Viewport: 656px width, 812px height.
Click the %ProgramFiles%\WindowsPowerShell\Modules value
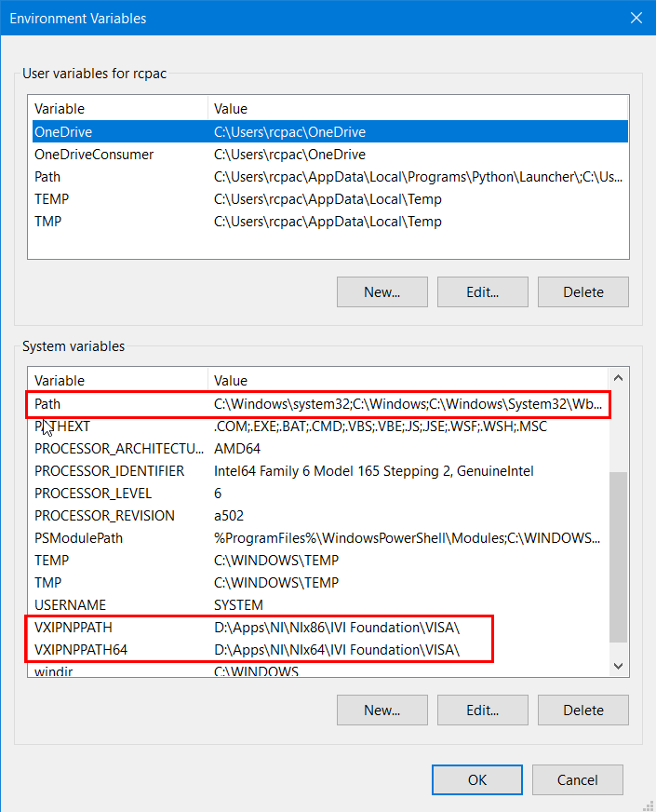408,537
